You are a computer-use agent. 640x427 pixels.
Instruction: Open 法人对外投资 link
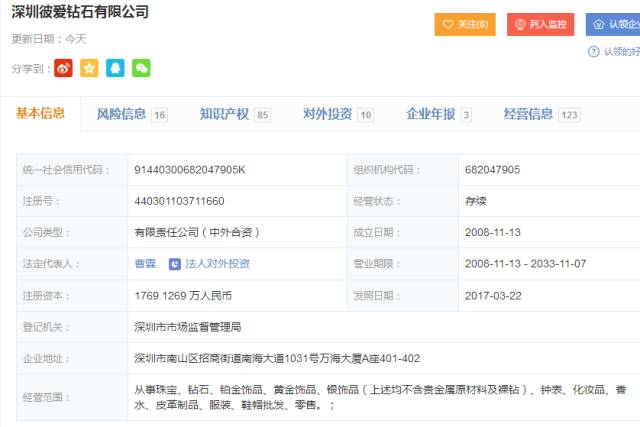(217, 264)
